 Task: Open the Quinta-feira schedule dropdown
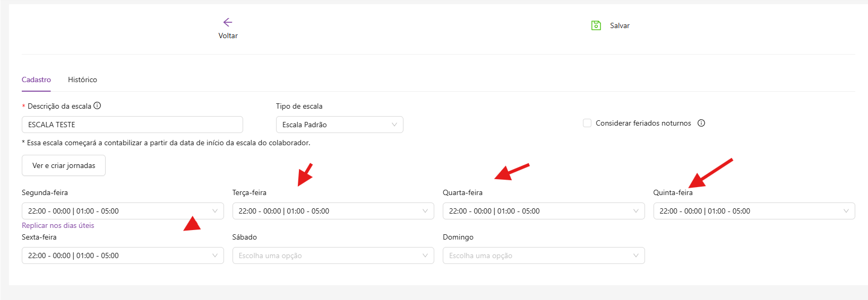pos(754,211)
